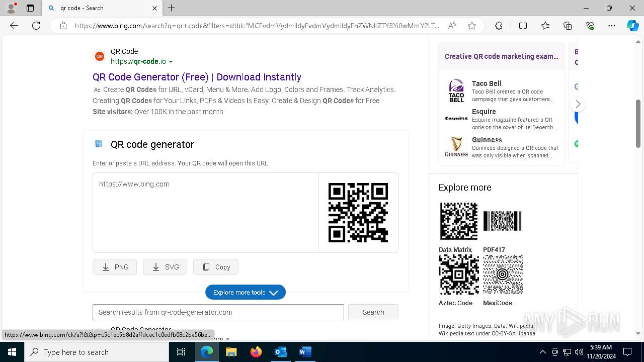Select Aztec Code thumbnail
644x362 pixels.
[458, 275]
